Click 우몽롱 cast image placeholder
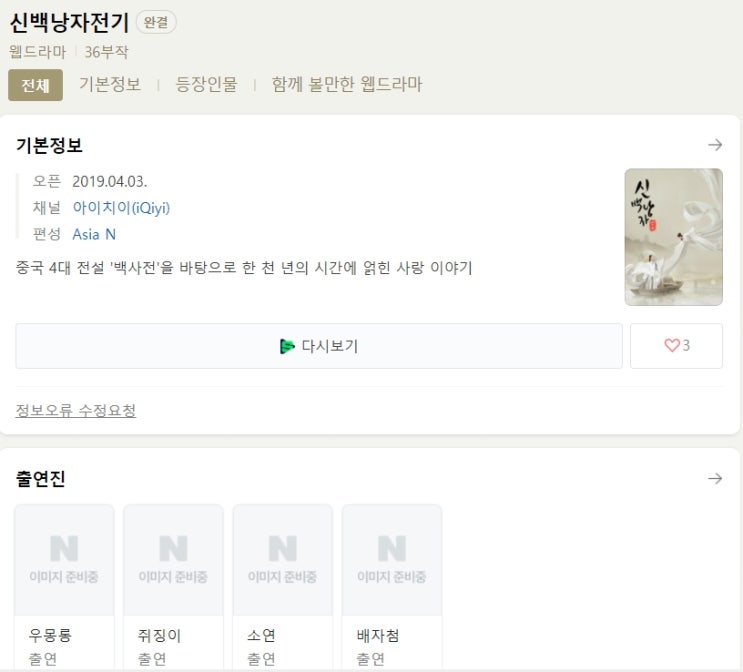 64,560
